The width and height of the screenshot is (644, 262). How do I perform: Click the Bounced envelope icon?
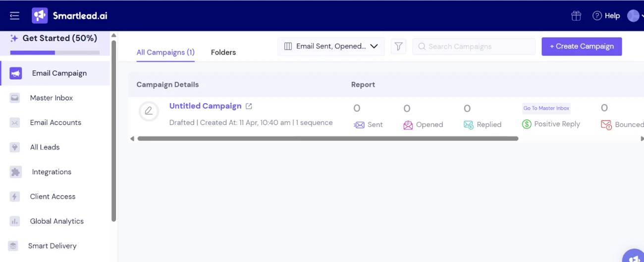[x=606, y=125]
